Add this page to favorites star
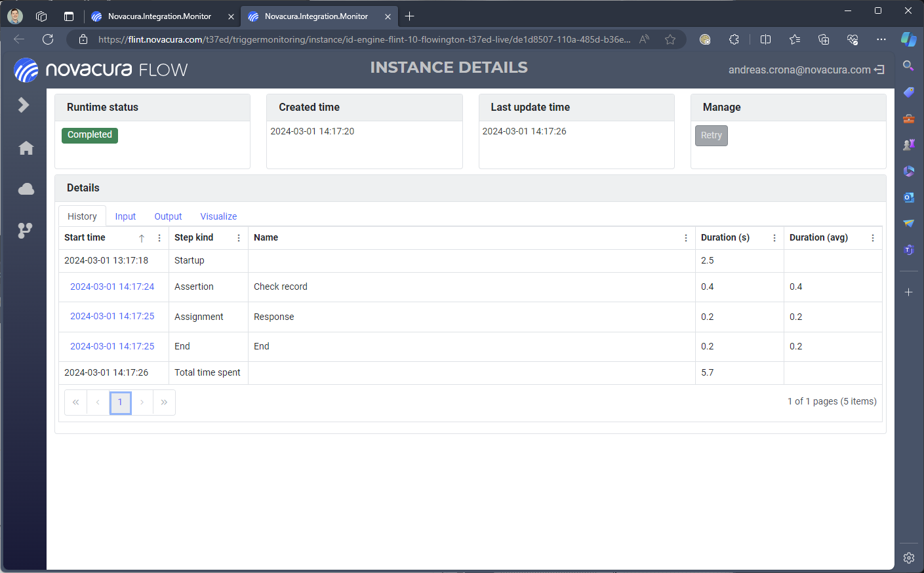This screenshot has width=924, height=573. pos(670,39)
